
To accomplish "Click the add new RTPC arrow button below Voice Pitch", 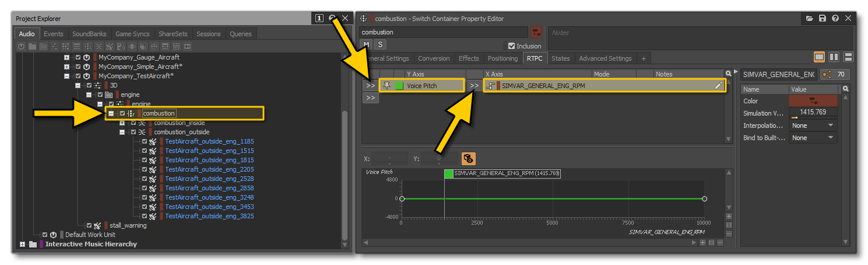I will point(370,98).
